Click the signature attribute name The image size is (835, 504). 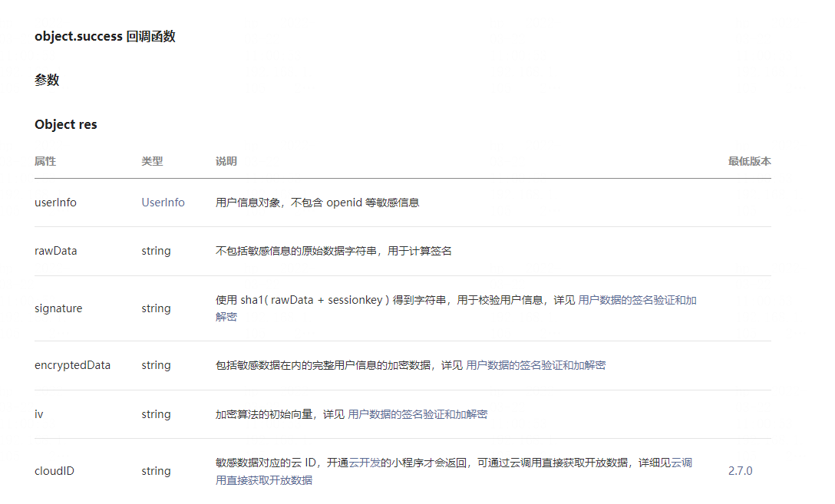point(58,308)
